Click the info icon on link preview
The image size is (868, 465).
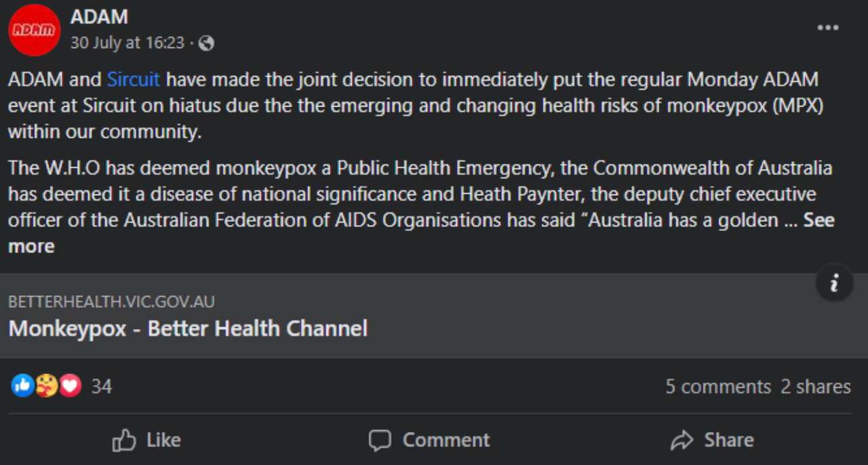tap(833, 283)
